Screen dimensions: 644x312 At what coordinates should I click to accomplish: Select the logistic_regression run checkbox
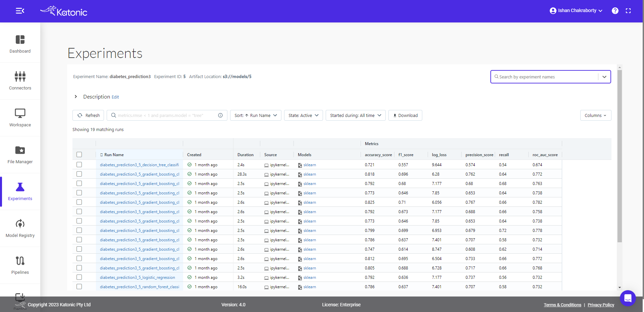(x=79, y=277)
